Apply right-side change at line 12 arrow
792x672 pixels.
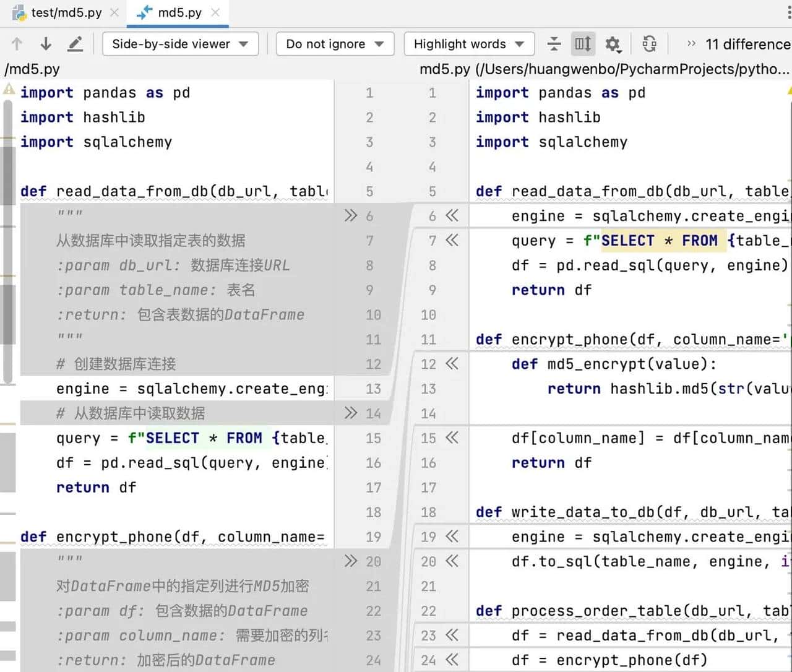point(452,364)
